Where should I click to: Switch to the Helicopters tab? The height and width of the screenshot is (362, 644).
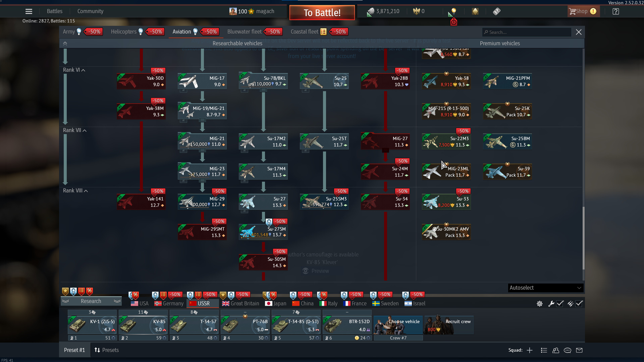click(123, 32)
